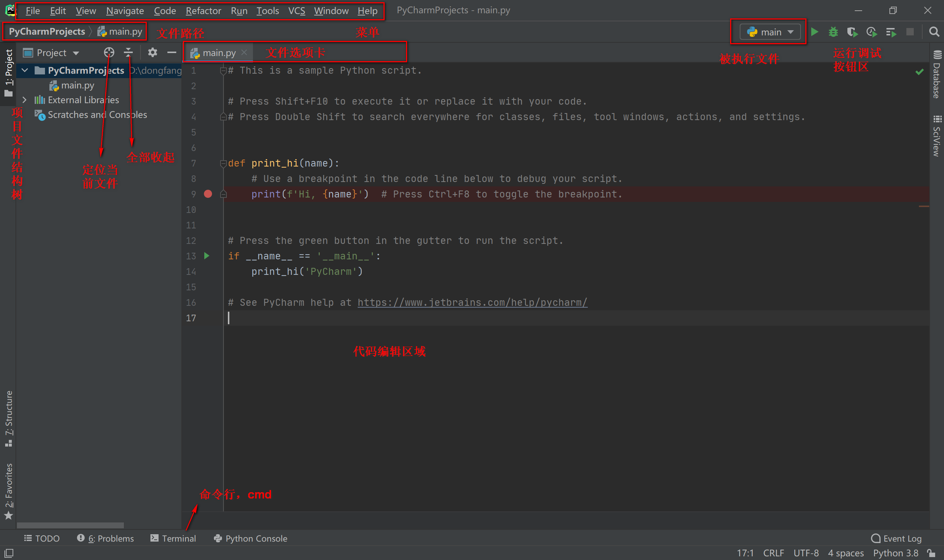
Task: Open the Python Console tool window
Action: (251, 538)
